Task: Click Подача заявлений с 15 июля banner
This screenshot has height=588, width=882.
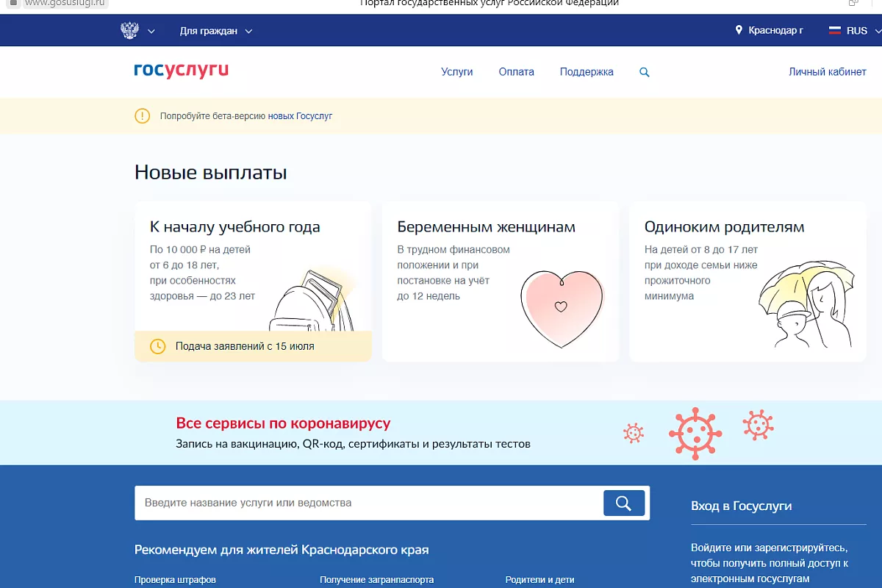Action: tap(253, 346)
